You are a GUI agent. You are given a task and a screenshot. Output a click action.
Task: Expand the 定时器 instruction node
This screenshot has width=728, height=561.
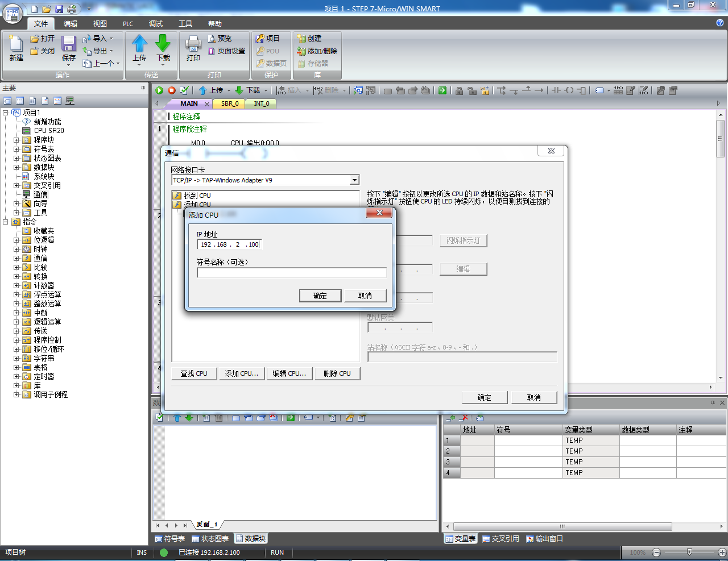[x=16, y=376]
